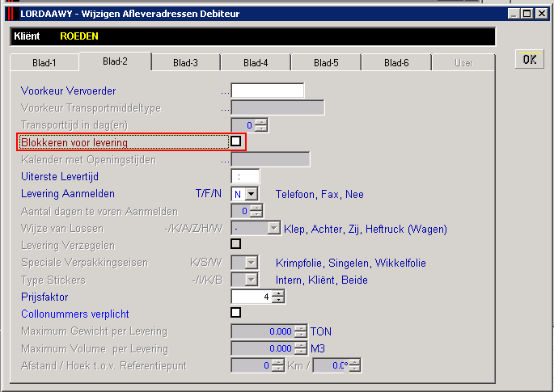This screenshot has height=392, width=554.
Task: Click the red-striped window title icon
Action: point(11,14)
